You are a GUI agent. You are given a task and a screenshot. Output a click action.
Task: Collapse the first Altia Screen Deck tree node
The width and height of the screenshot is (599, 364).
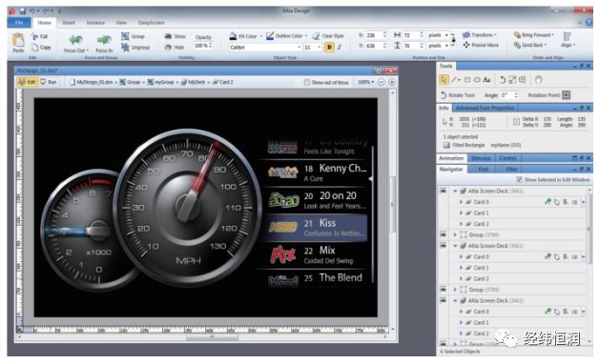[x=455, y=191]
